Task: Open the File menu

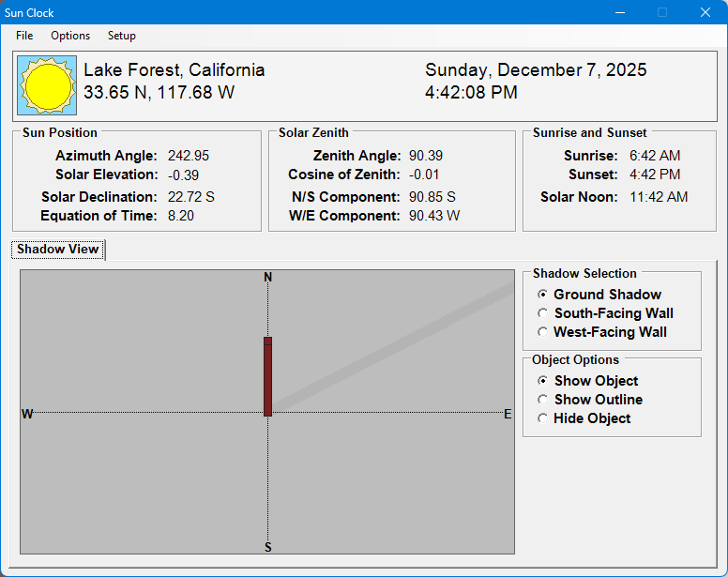Action: pos(24,36)
